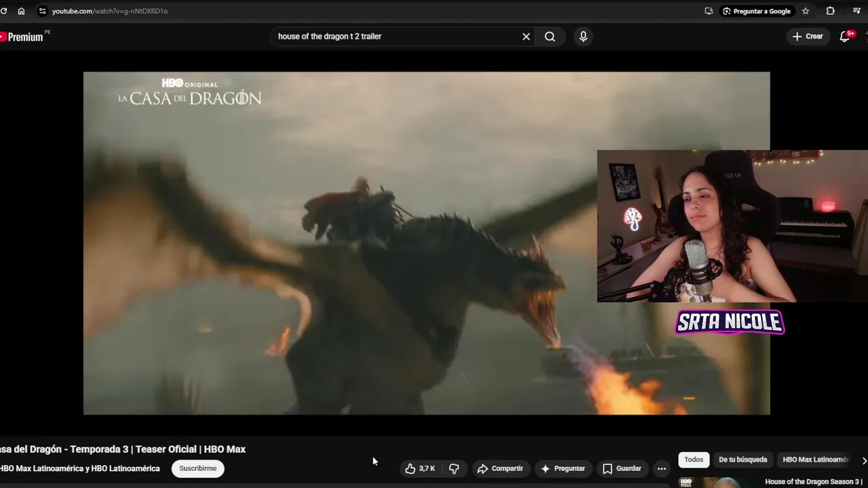This screenshot has width=868, height=488.
Task: Open more actions three-dot menu
Action: click(662, 468)
